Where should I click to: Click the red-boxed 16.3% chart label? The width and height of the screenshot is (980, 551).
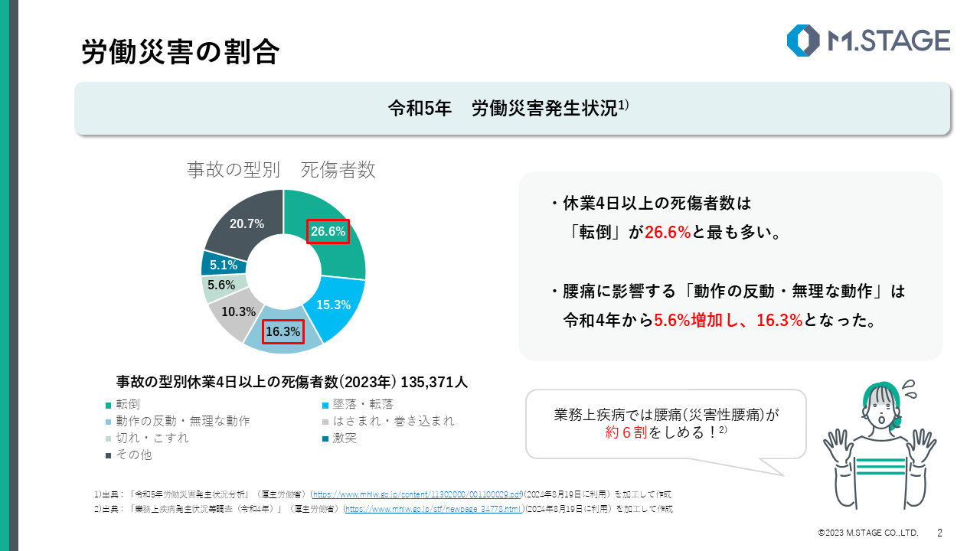pyautogui.click(x=283, y=332)
